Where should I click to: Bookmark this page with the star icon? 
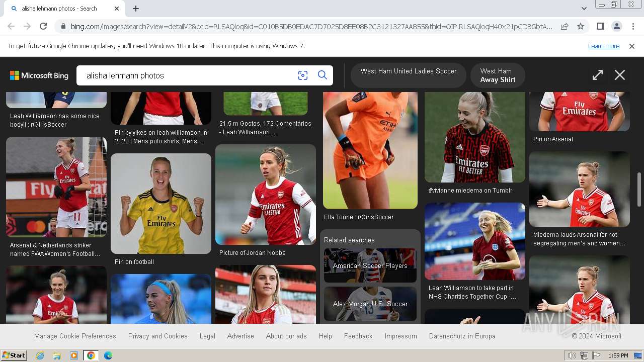pos(581,26)
